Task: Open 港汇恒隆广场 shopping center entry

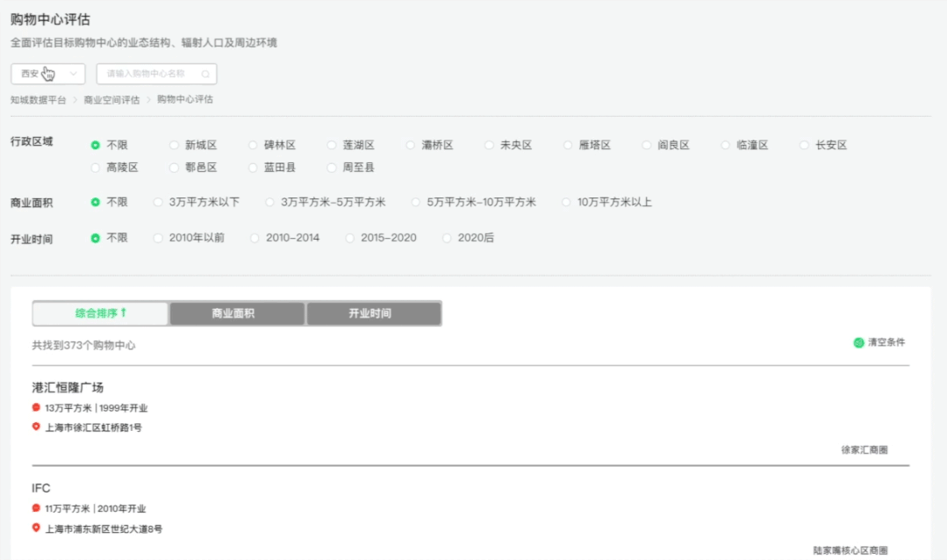Action: click(68, 387)
